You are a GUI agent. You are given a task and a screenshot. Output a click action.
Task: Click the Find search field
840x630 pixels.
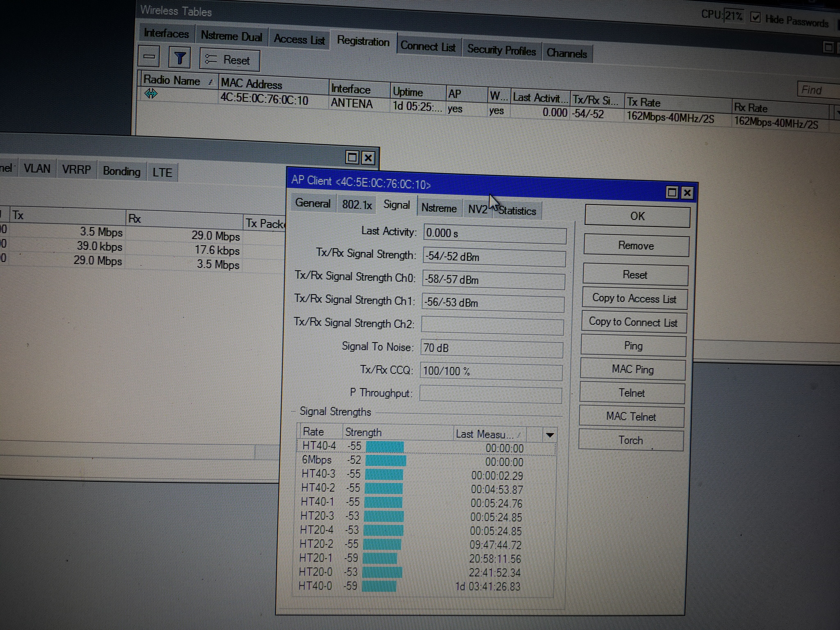pyautogui.click(x=817, y=90)
